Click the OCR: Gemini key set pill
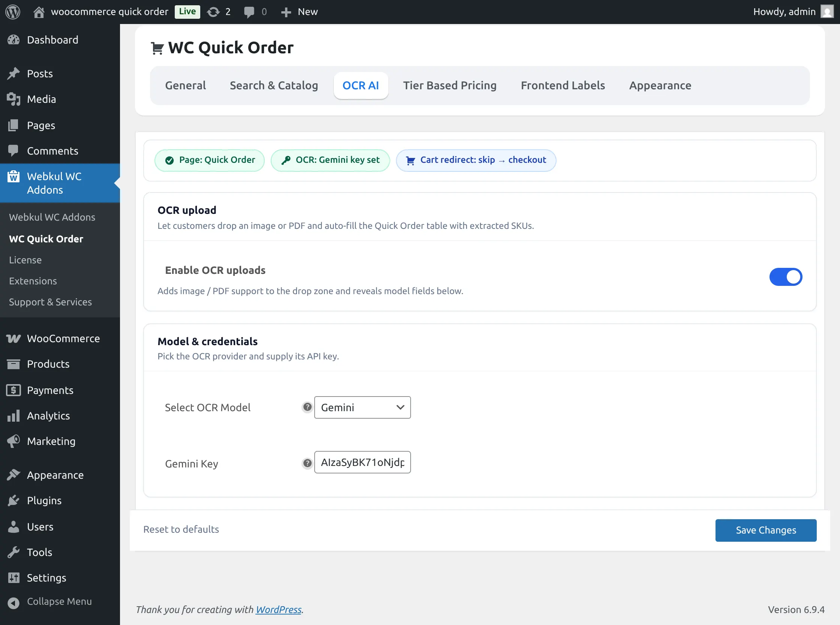Image resolution: width=840 pixels, height=625 pixels. point(330,160)
